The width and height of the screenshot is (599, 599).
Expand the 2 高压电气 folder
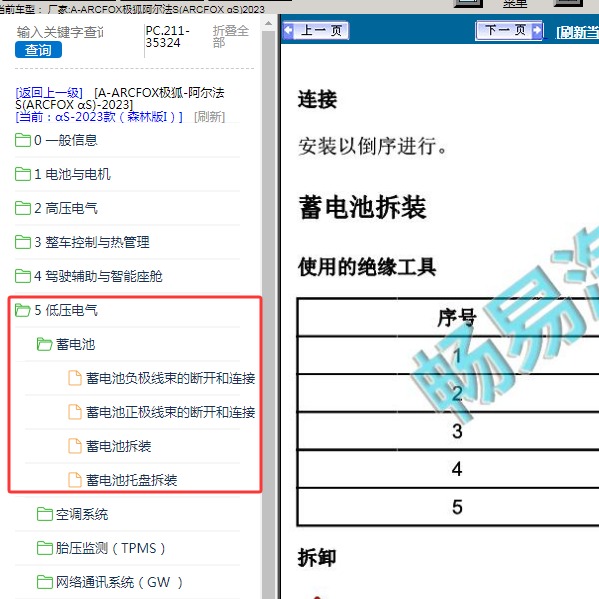point(65,208)
